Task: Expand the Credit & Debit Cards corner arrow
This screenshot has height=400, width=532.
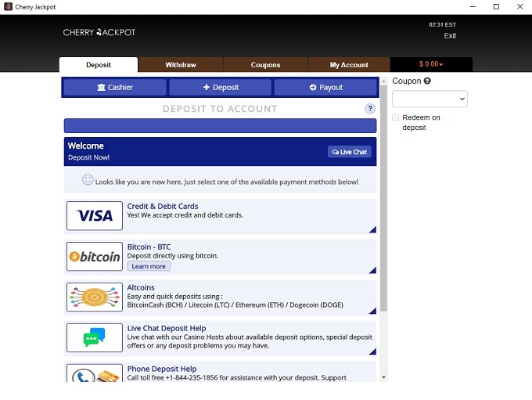Action: [x=372, y=229]
